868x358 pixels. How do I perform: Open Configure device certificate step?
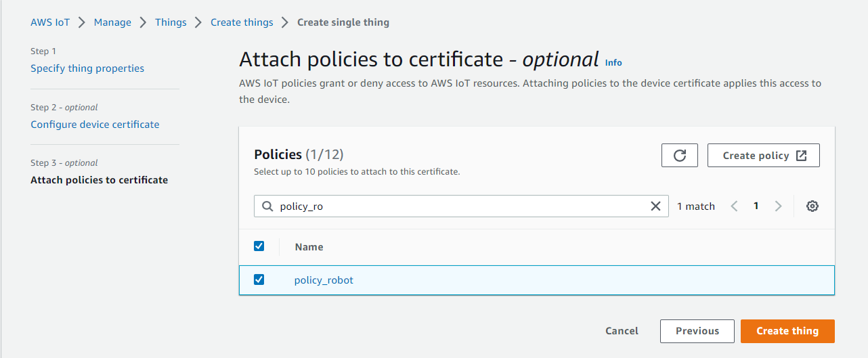(x=95, y=125)
